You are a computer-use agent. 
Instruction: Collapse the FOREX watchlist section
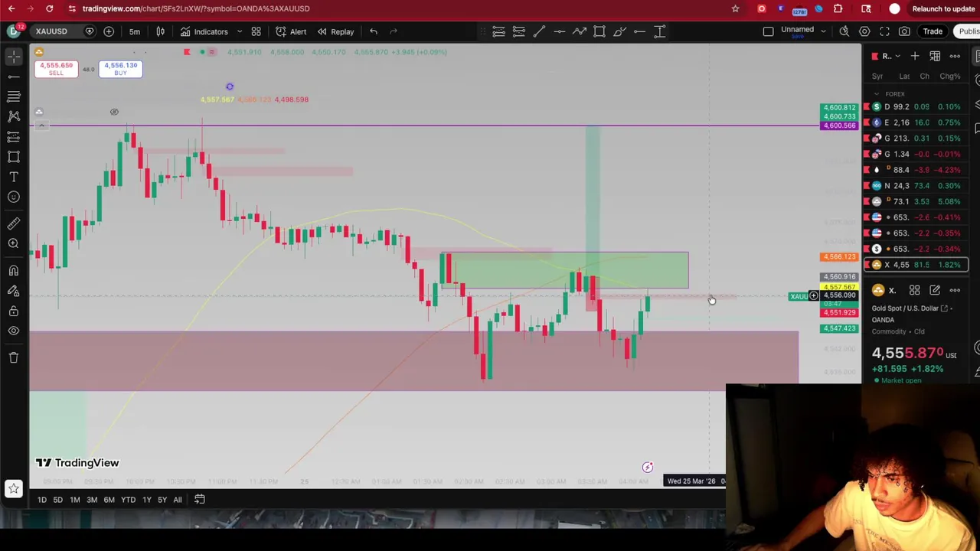877,94
